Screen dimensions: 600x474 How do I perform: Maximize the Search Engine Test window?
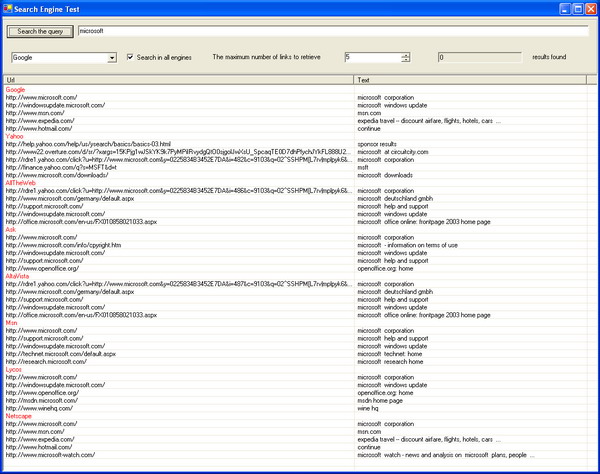578,9
